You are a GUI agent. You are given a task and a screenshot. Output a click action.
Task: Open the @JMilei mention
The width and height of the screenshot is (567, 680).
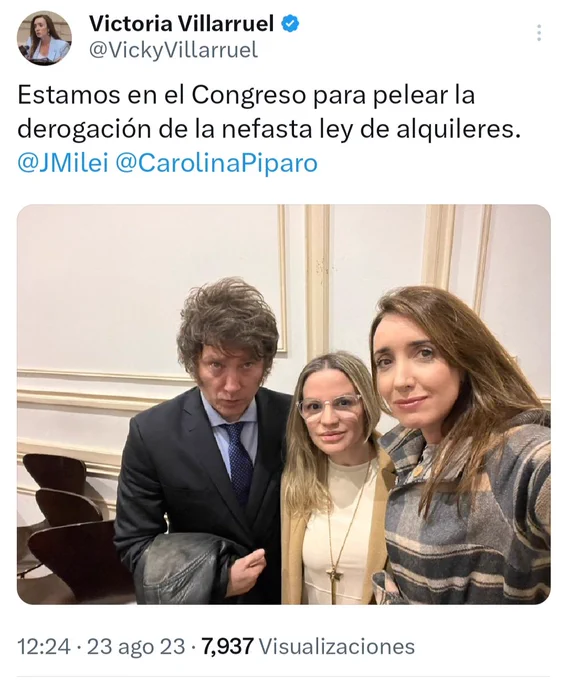[x=62, y=163]
